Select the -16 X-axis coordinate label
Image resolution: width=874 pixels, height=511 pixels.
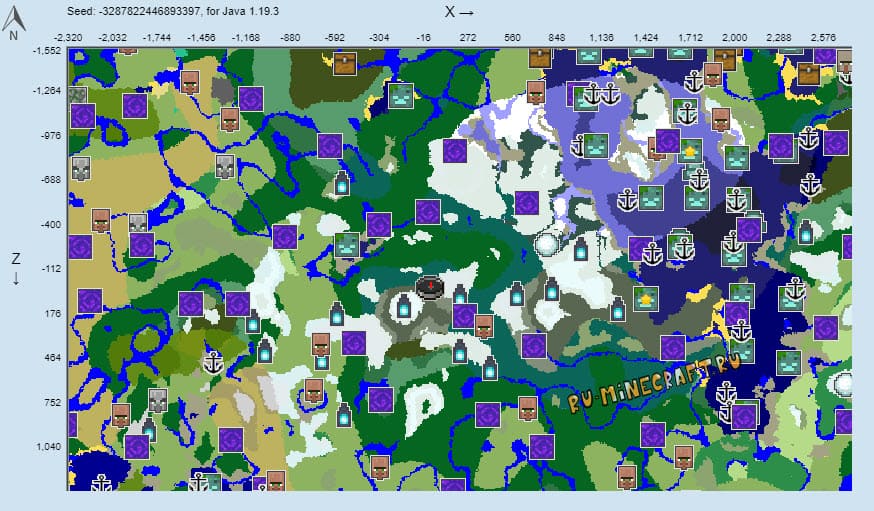[424, 38]
